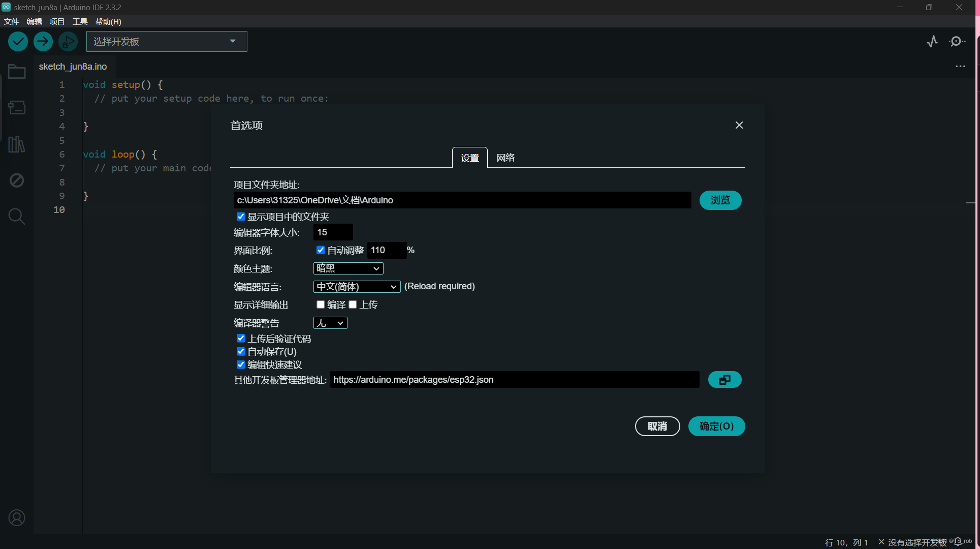Enable verbose output 编译 checkbox
The height and width of the screenshot is (549, 980).
[x=321, y=304]
